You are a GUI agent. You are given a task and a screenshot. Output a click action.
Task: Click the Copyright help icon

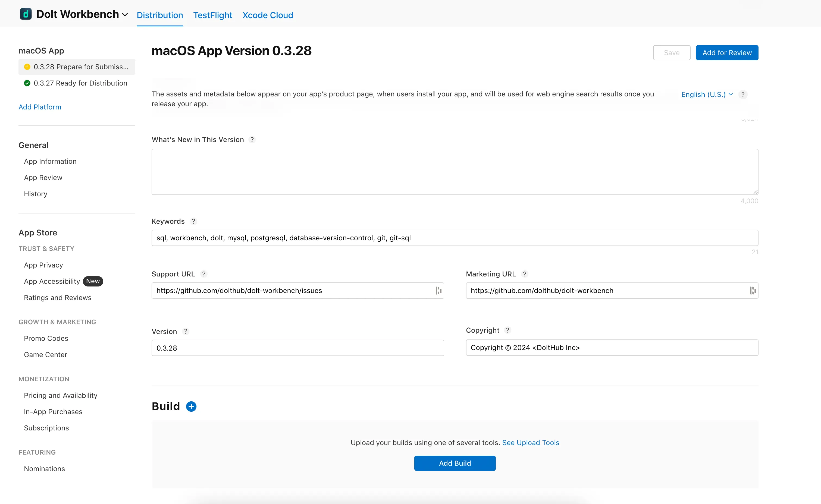point(507,330)
